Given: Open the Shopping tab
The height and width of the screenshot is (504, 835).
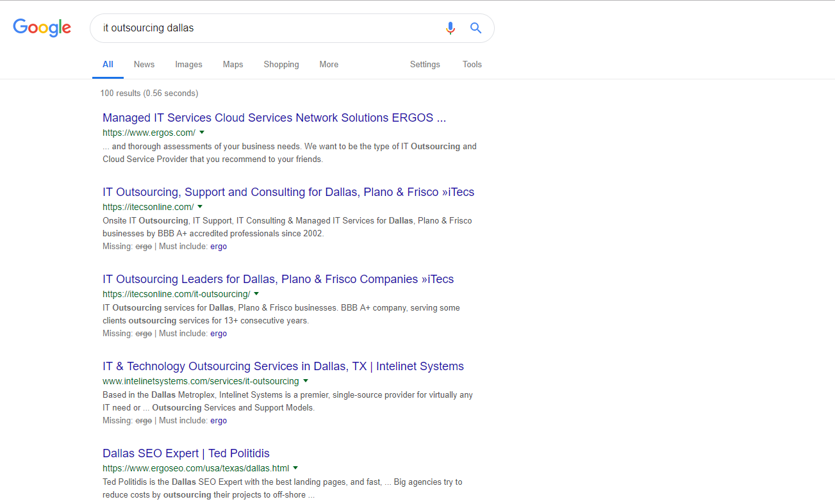Looking at the screenshot, I should tap(281, 64).
